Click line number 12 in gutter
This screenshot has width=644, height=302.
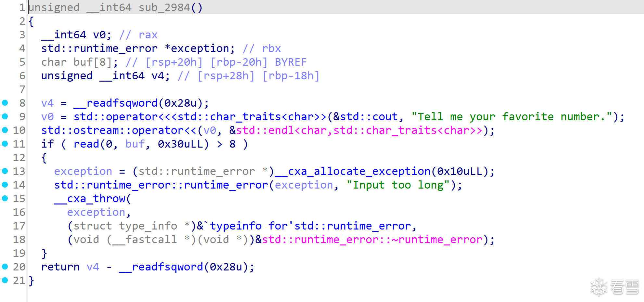coord(19,158)
